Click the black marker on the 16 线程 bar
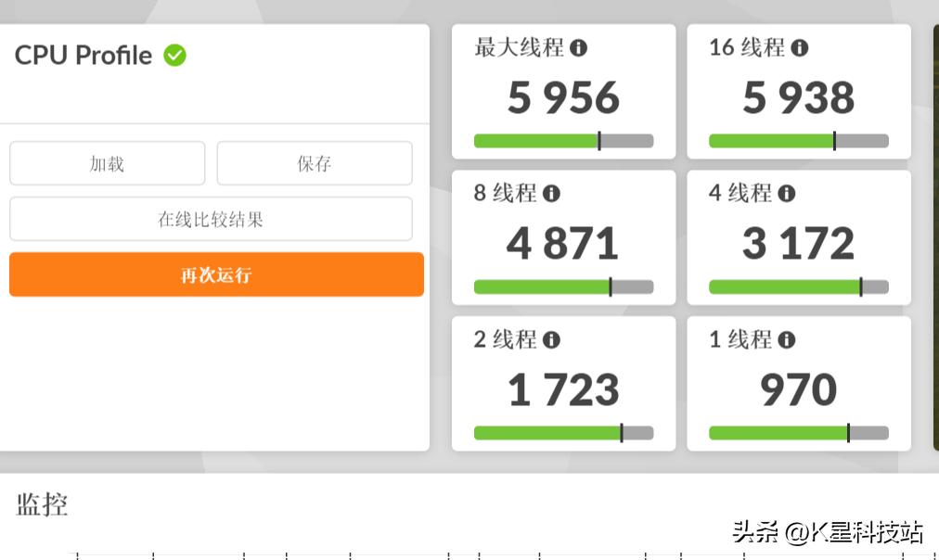The width and height of the screenshot is (939, 560). click(834, 140)
